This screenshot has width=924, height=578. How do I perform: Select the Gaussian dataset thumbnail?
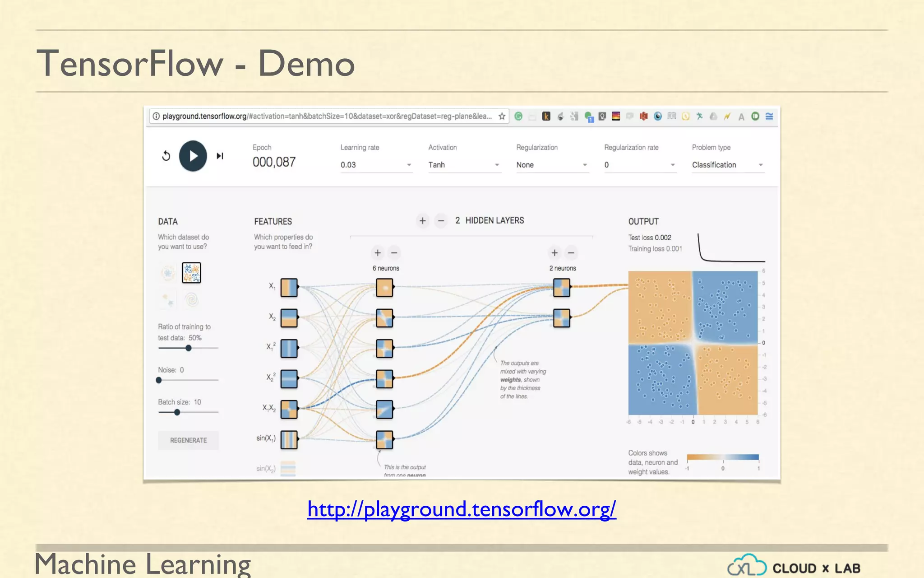pos(168,299)
